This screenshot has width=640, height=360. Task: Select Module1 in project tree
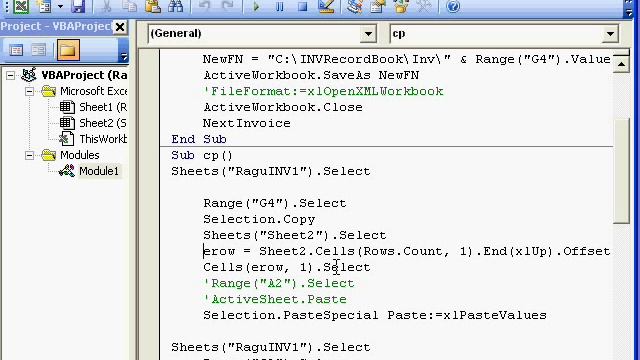pyautogui.click(x=99, y=171)
